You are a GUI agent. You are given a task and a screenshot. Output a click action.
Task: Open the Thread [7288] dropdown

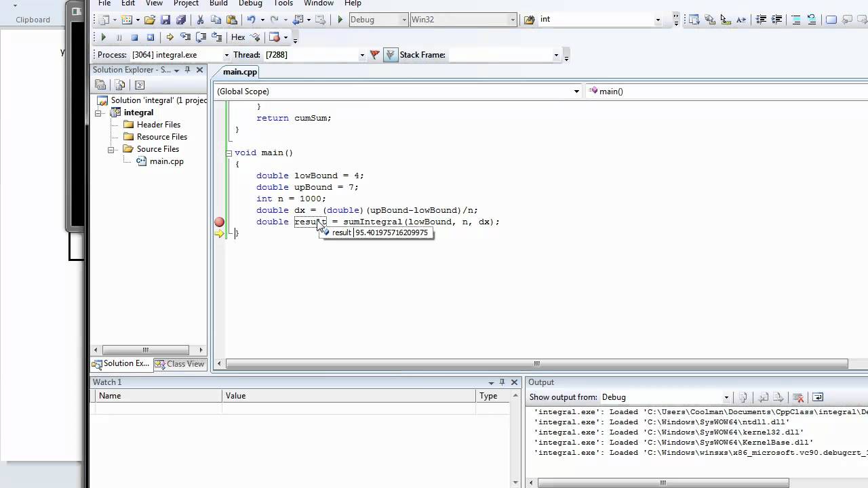coord(362,55)
